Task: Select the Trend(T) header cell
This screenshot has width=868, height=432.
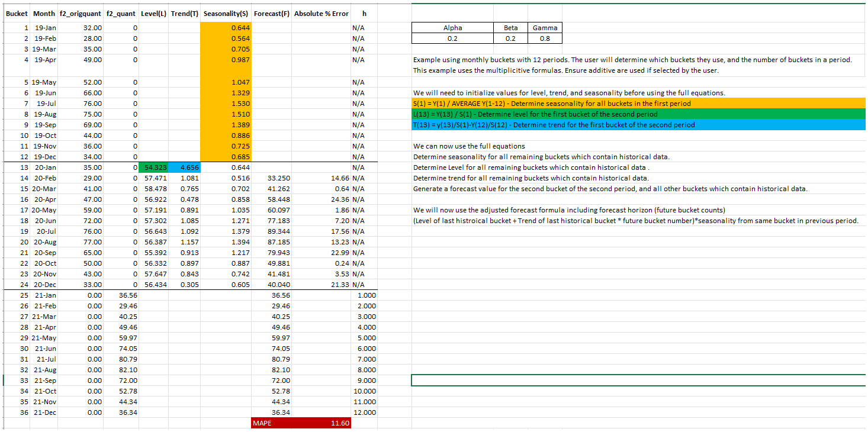Action: coord(184,14)
